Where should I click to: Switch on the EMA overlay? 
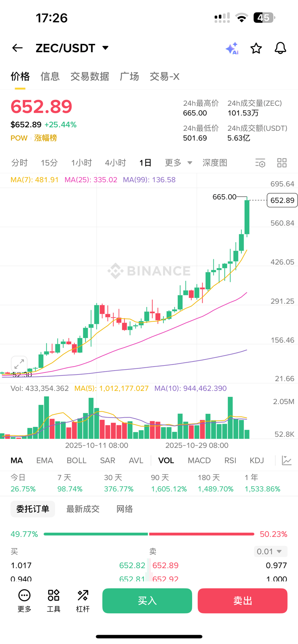point(45,460)
